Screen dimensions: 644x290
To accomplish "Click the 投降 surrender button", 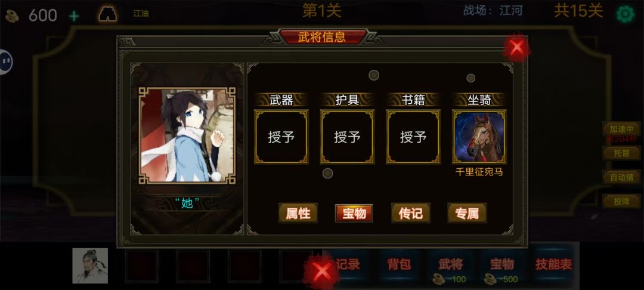I will coord(621,202).
